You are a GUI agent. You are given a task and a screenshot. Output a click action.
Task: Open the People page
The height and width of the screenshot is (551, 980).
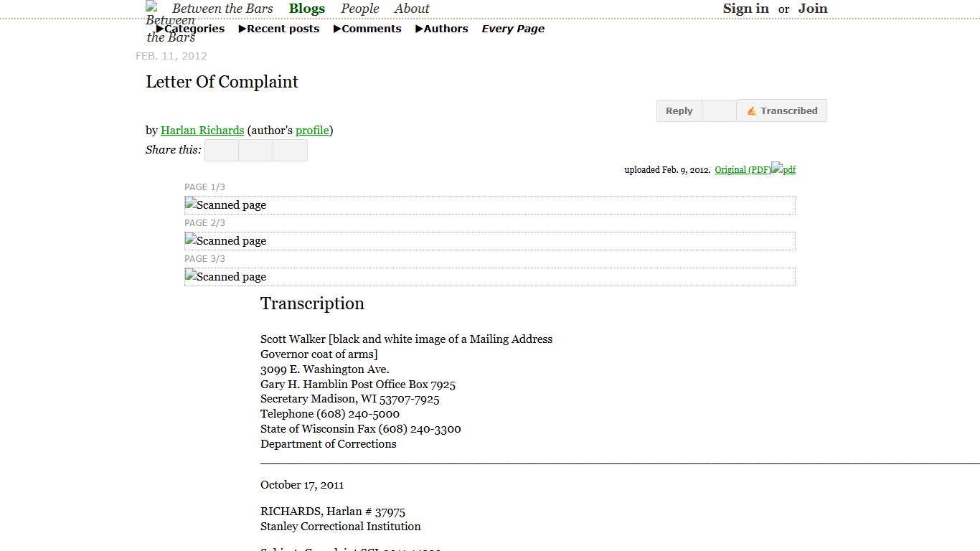point(359,9)
